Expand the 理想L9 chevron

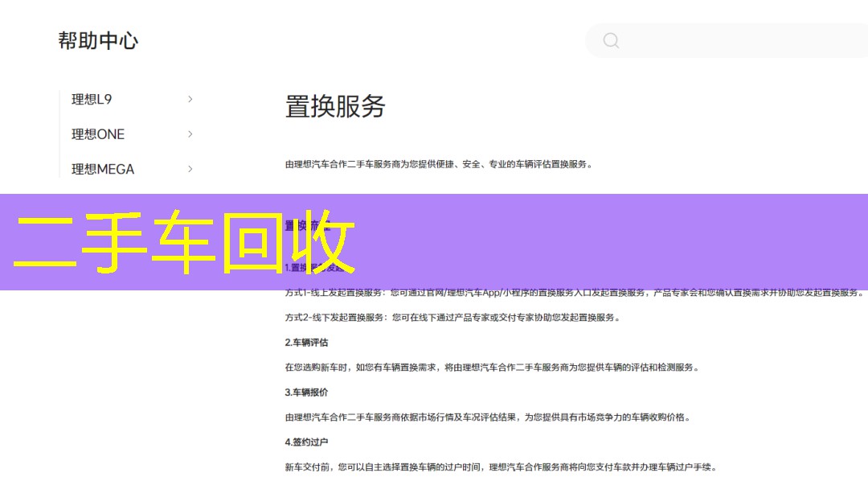pyautogui.click(x=190, y=99)
